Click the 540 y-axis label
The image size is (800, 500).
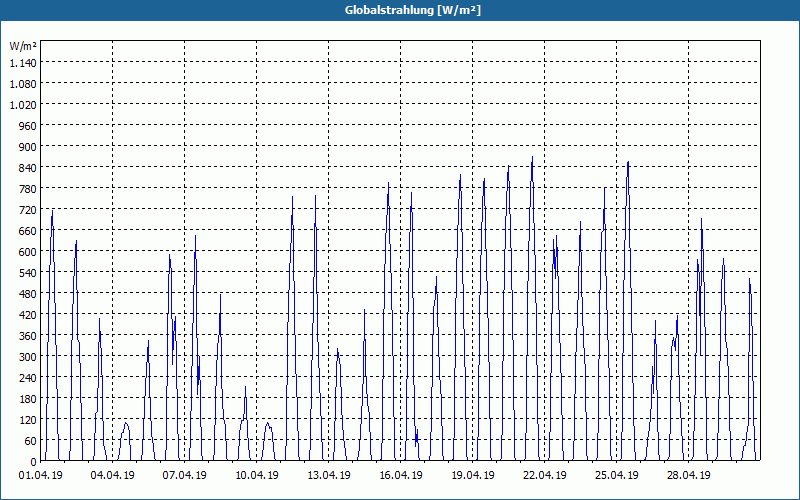(x=29, y=273)
